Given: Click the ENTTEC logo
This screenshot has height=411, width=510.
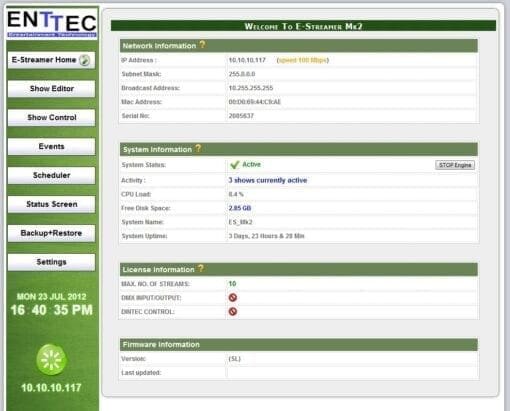Looking at the screenshot, I should click(x=52, y=23).
